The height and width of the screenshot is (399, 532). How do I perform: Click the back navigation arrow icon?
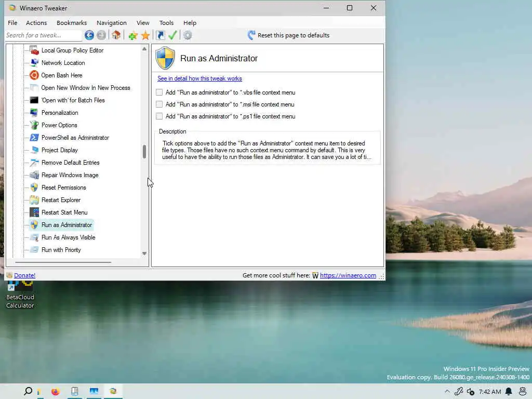click(89, 35)
